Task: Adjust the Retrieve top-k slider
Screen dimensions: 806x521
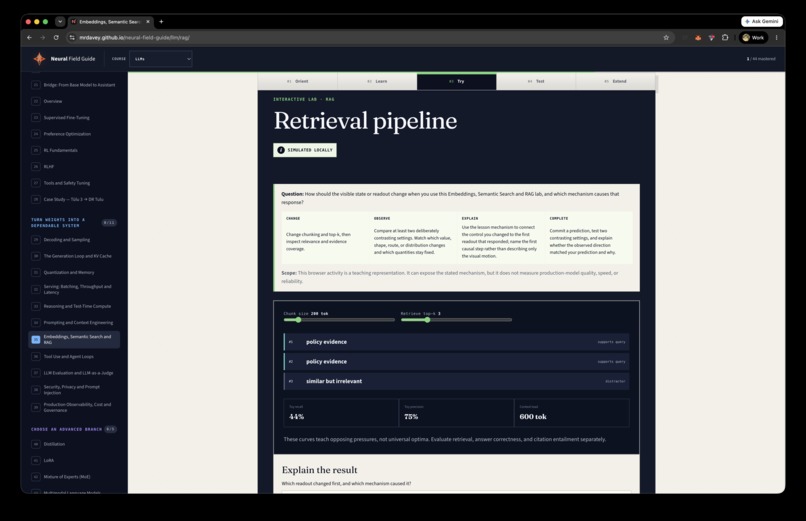Action: 456,320
